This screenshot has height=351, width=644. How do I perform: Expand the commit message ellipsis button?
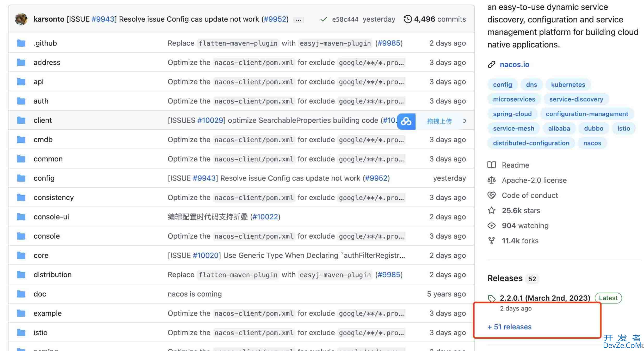[x=299, y=20]
